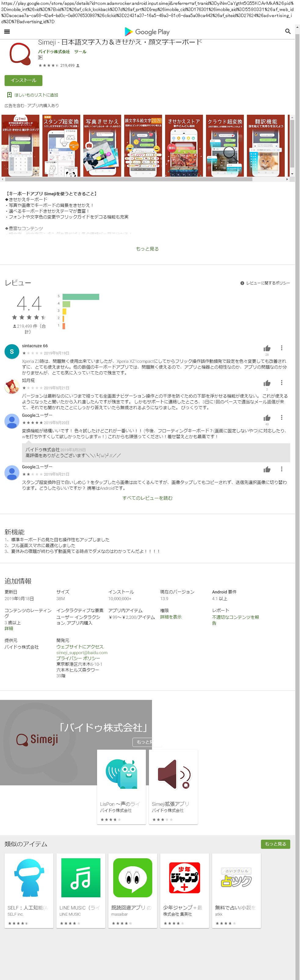
Task: Open Simeji拡張アプリ app card
Action: click(x=173, y=787)
